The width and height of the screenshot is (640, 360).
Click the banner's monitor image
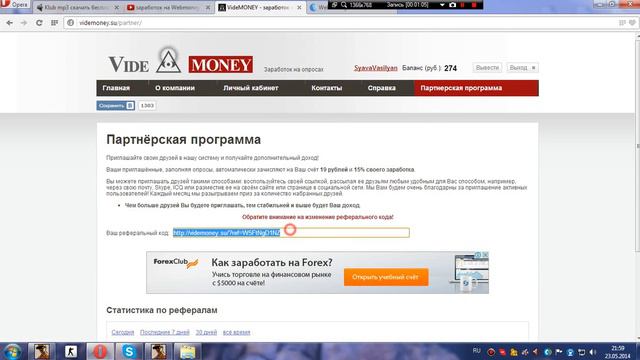[469, 272]
